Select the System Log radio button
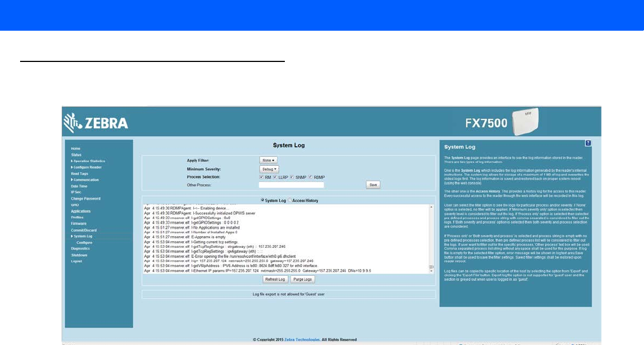 pos(263,200)
